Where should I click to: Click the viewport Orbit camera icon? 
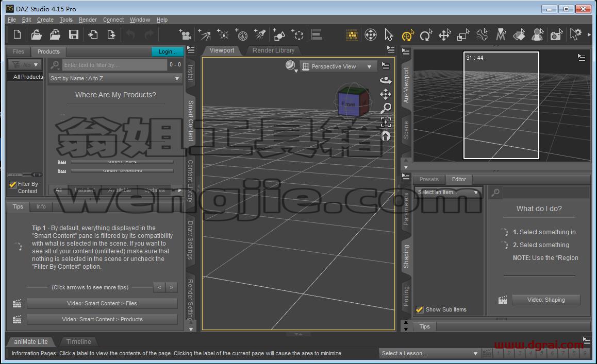386,80
